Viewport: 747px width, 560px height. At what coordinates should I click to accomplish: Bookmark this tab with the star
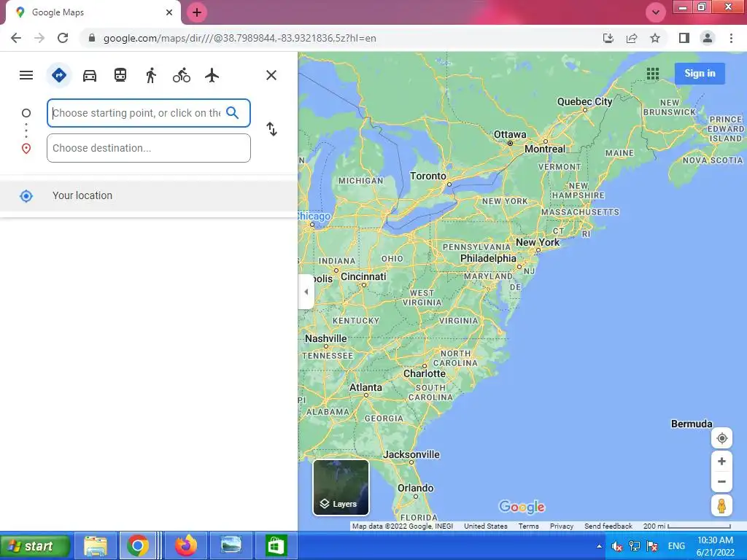pyautogui.click(x=655, y=38)
